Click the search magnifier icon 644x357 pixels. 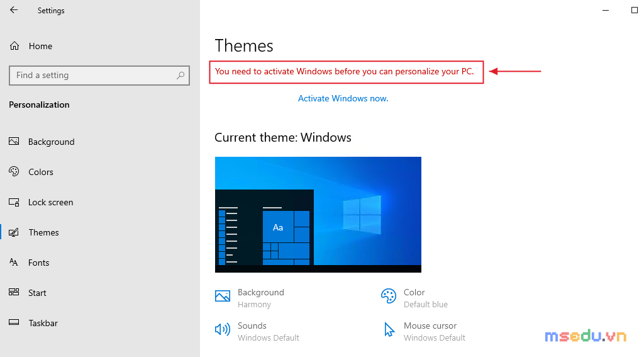click(180, 76)
